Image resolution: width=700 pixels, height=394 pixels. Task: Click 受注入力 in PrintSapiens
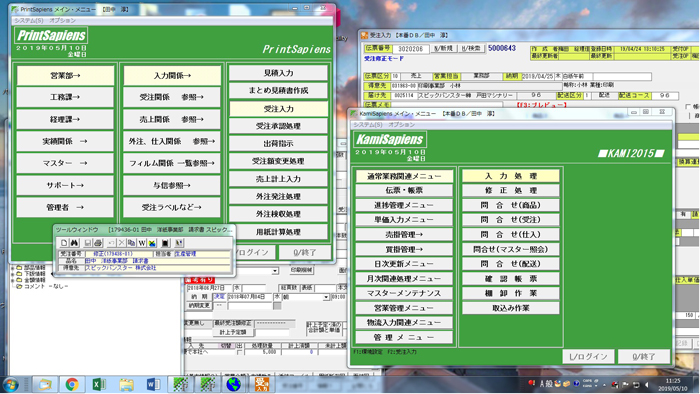tap(279, 109)
